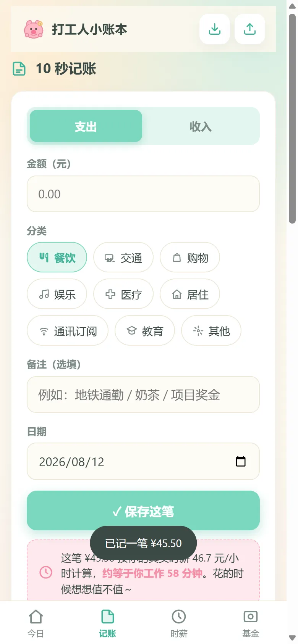
Task: Pick the 教育 category
Action: 145,331
